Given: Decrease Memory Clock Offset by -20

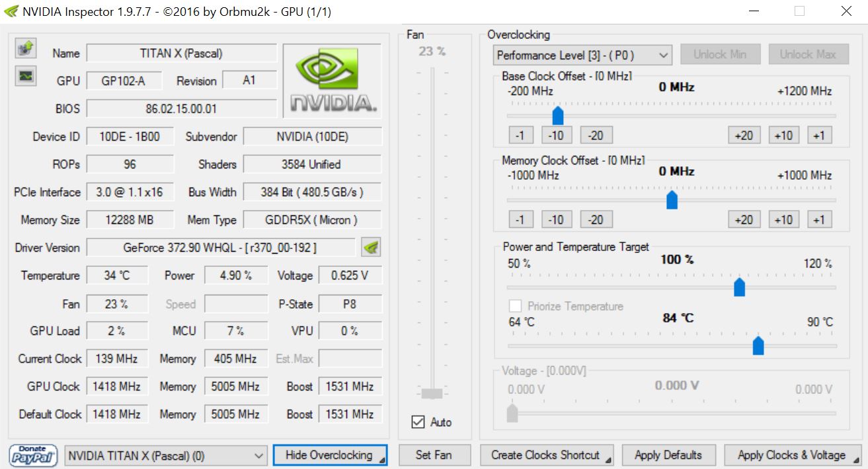Looking at the screenshot, I should [596, 220].
